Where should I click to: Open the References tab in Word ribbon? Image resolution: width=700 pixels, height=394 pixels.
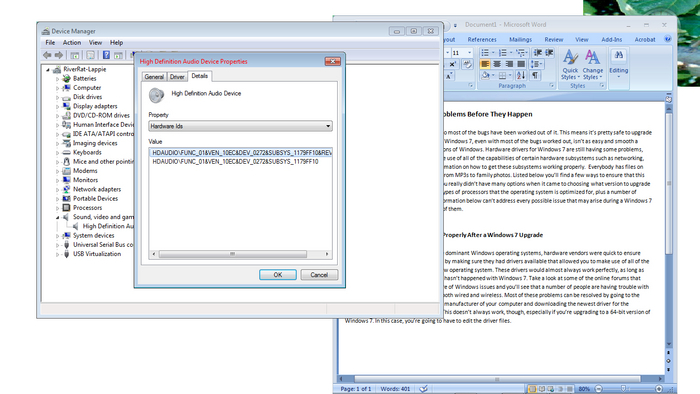[x=482, y=39]
